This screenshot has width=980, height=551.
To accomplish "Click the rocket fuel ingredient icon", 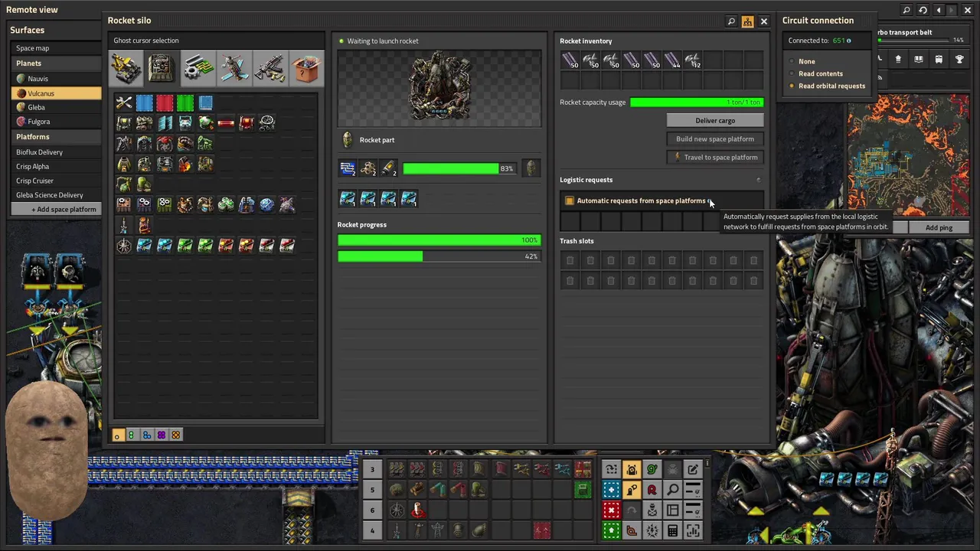I will (x=389, y=168).
